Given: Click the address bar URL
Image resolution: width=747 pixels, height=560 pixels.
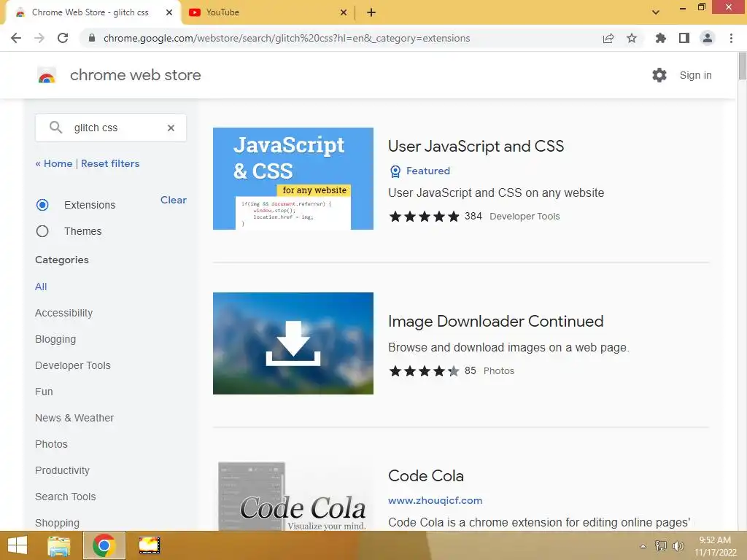Looking at the screenshot, I should 287,38.
